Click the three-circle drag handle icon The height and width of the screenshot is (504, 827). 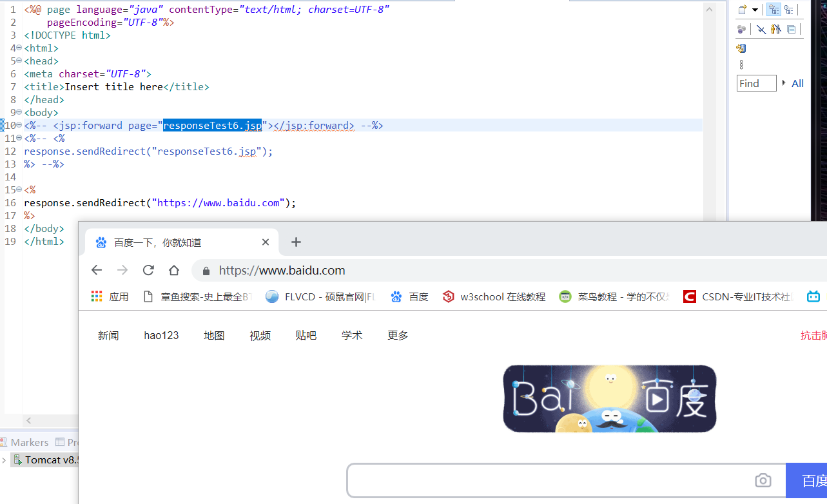tap(741, 64)
